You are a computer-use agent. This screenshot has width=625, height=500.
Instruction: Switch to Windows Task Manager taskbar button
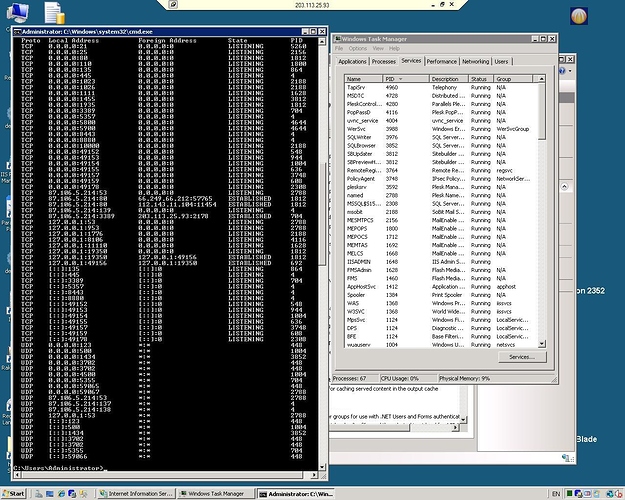[x=215, y=494]
